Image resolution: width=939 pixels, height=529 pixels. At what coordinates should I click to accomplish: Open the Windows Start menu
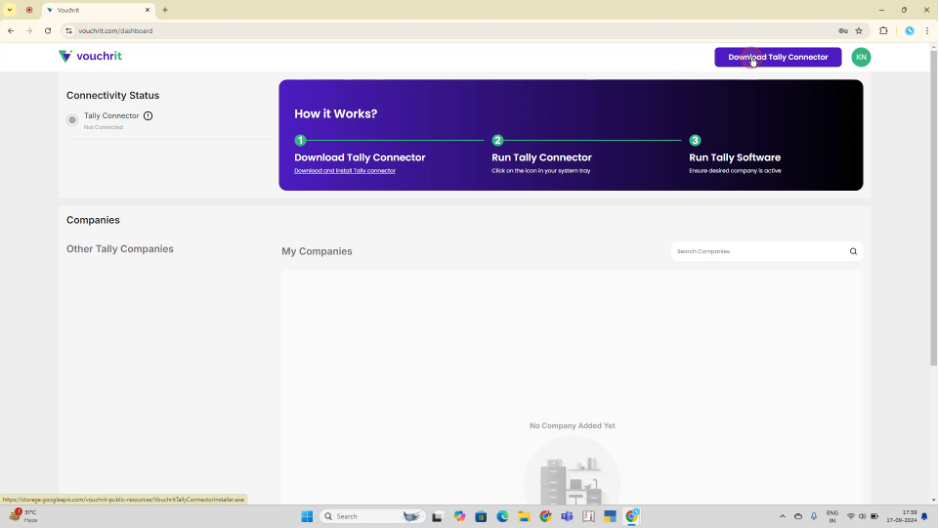click(307, 516)
